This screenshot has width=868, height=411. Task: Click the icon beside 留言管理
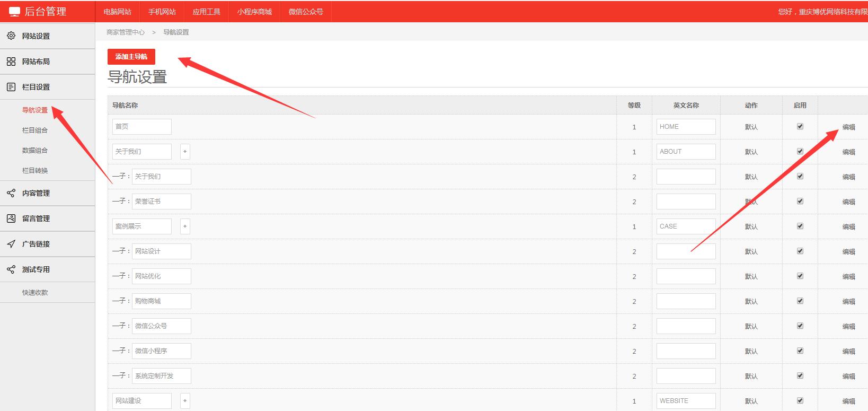click(11, 218)
